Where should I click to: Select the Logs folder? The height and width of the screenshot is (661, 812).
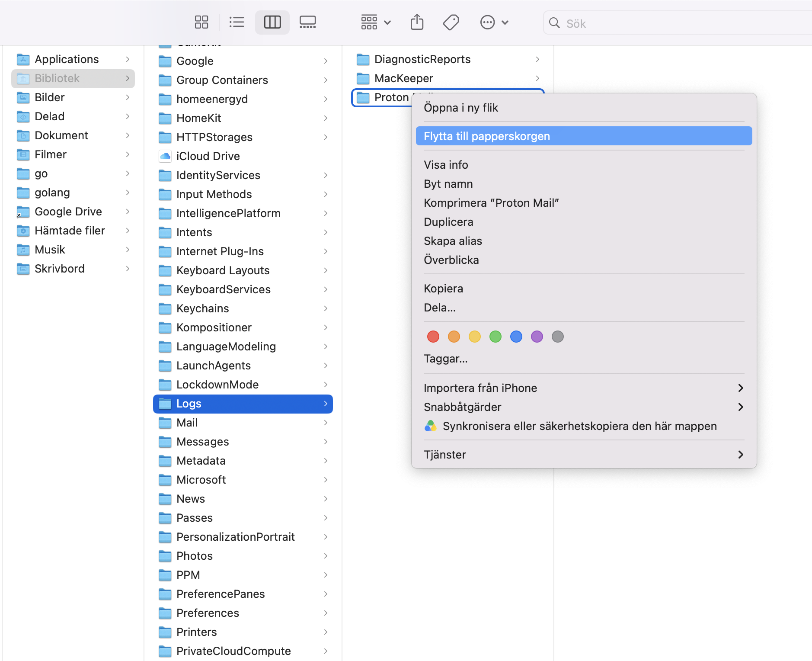(x=243, y=404)
